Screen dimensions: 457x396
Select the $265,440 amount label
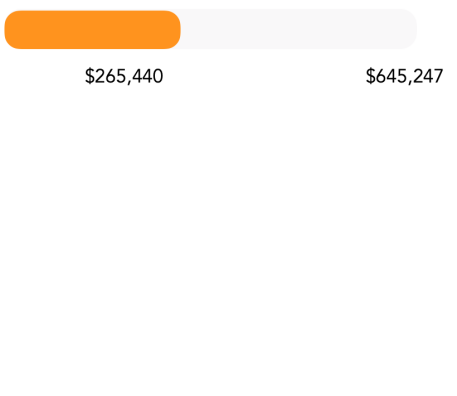coord(124,76)
